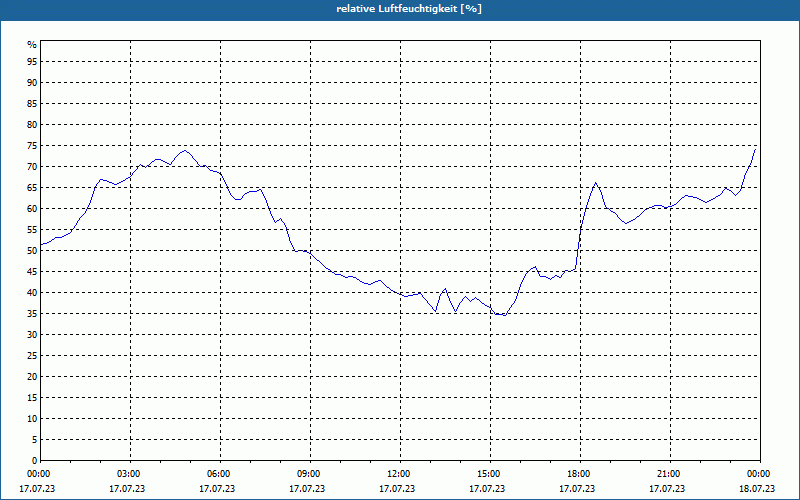Click the y-axis label 55
This screenshot has height=500, width=800.
point(32,230)
